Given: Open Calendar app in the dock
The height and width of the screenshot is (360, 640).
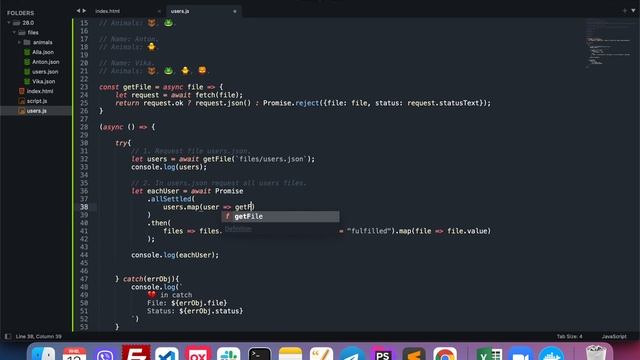Looking at the screenshot, I should [74, 353].
